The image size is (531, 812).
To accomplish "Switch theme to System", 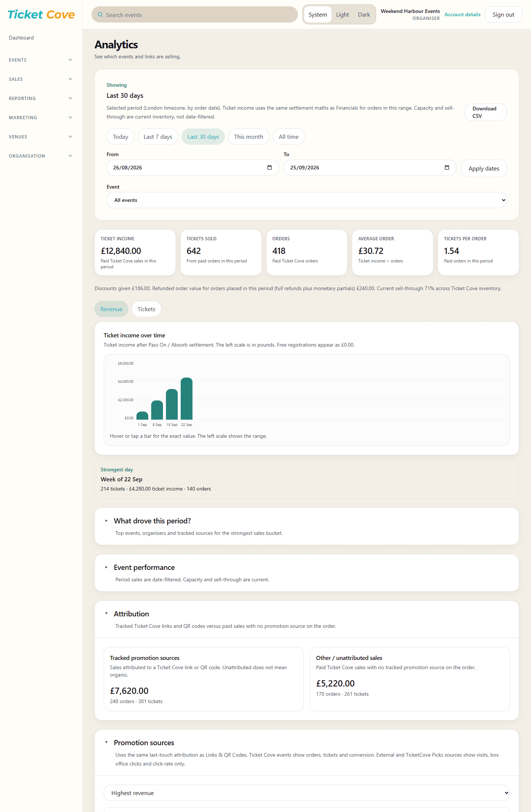I will [318, 14].
